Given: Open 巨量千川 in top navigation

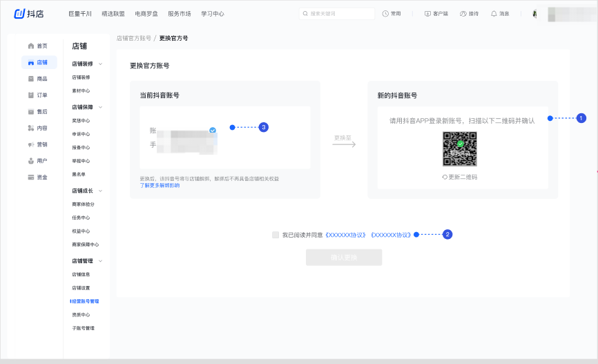Looking at the screenshot, I should click(x=81, y=14).
